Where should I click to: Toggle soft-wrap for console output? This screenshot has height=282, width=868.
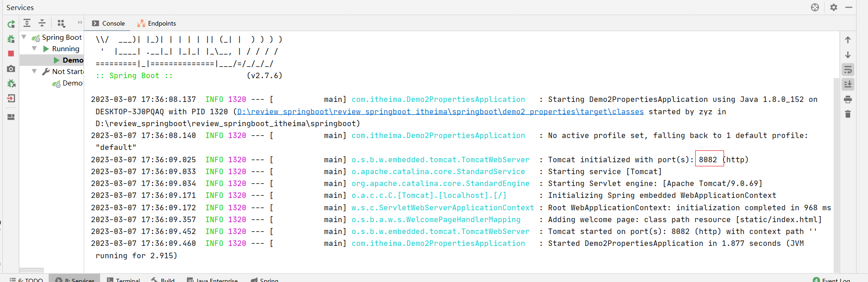(848, 69)
